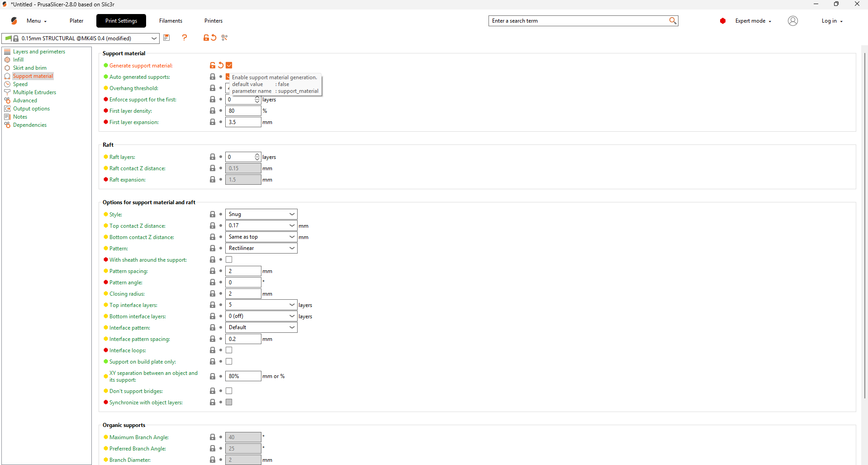Open the Expert mode selector
This screenshot has height=465, width=868.
pos(753,21)
